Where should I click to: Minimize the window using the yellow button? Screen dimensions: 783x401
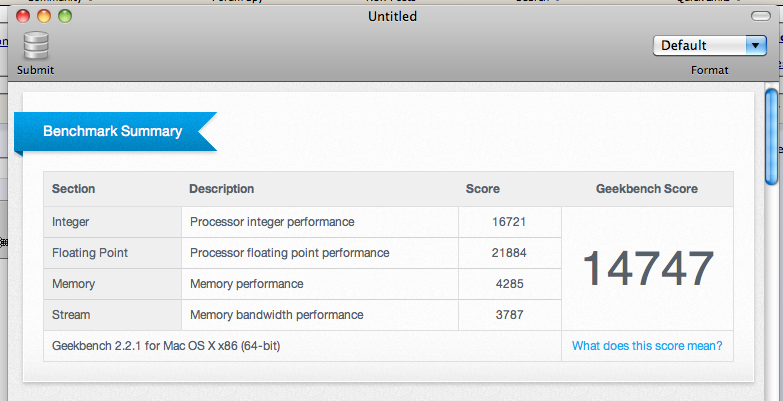pyautogui.click(x=44, y=16)
